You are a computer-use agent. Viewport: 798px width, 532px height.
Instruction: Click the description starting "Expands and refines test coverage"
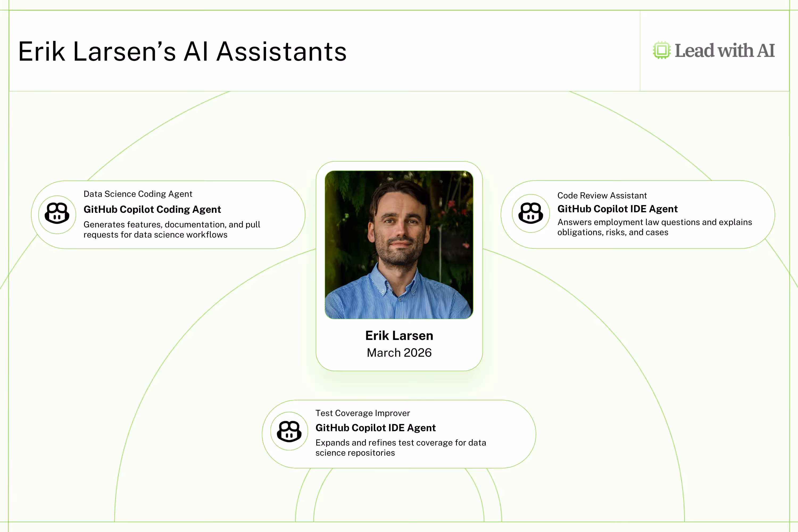401,447
